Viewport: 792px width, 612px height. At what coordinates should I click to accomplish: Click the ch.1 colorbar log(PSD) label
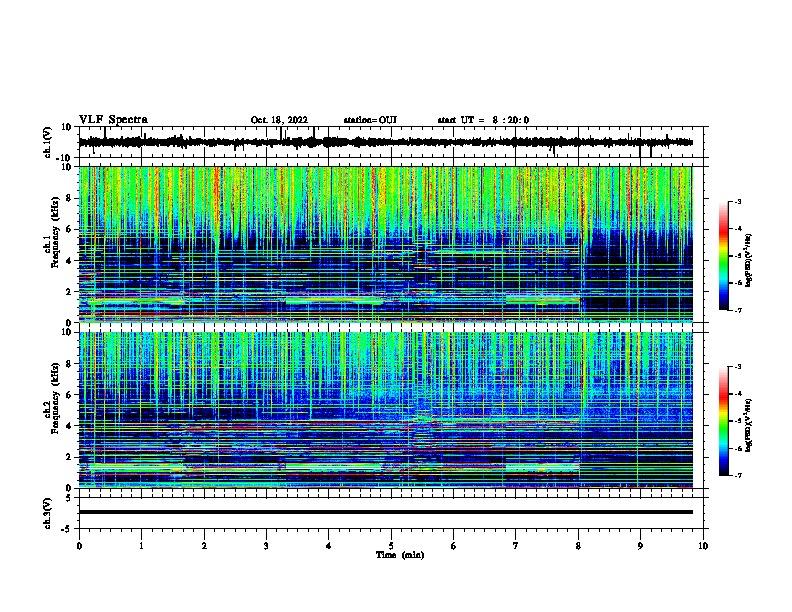(748, 261)
